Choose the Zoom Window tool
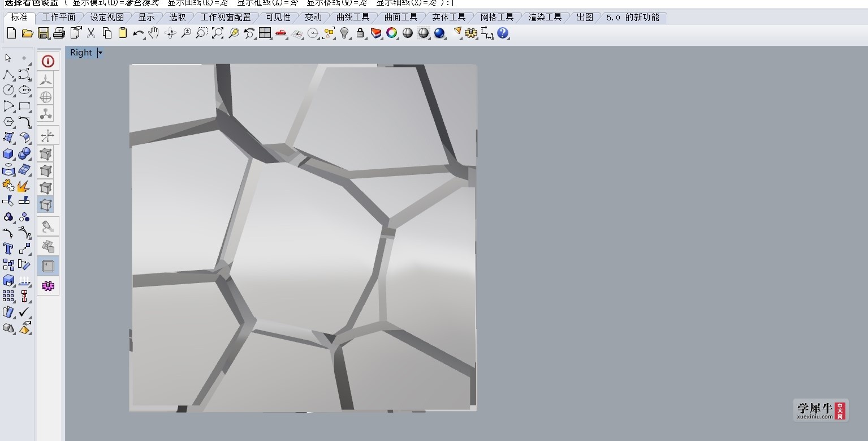The height and width of the screenshot is (441, 868). (x=202, y=33)
